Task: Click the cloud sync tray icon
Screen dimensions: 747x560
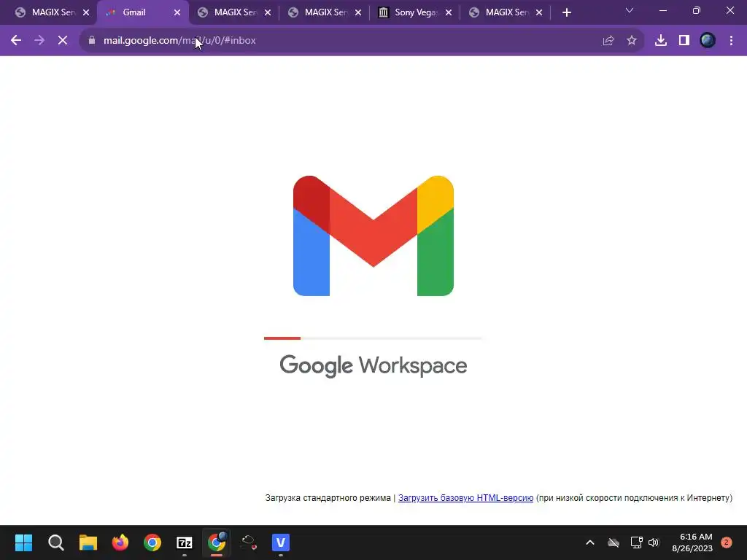Action: click(614, 542)
